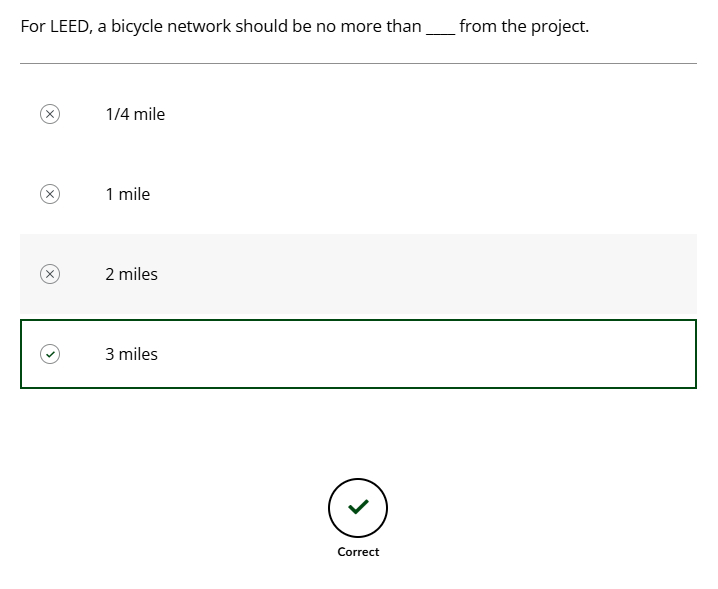The image size is (718, 589).
Task: Click the X icon next to 1 mile
Action: [50, 194]
